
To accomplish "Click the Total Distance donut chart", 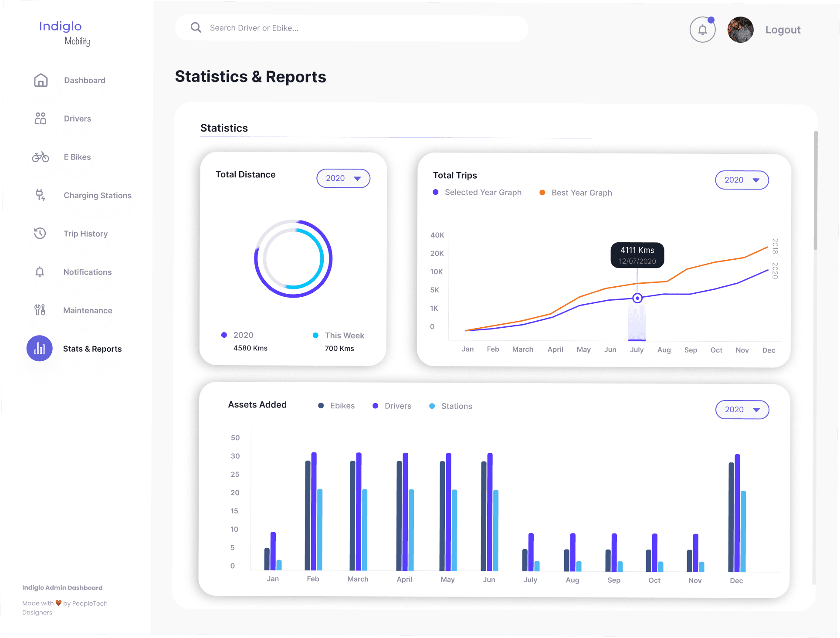I will click(293, 258).
